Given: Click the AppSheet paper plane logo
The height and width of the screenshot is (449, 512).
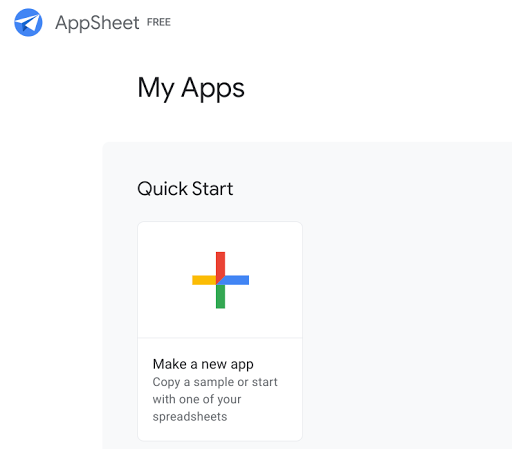Looking at the screenshot, I should click(28, 22).
